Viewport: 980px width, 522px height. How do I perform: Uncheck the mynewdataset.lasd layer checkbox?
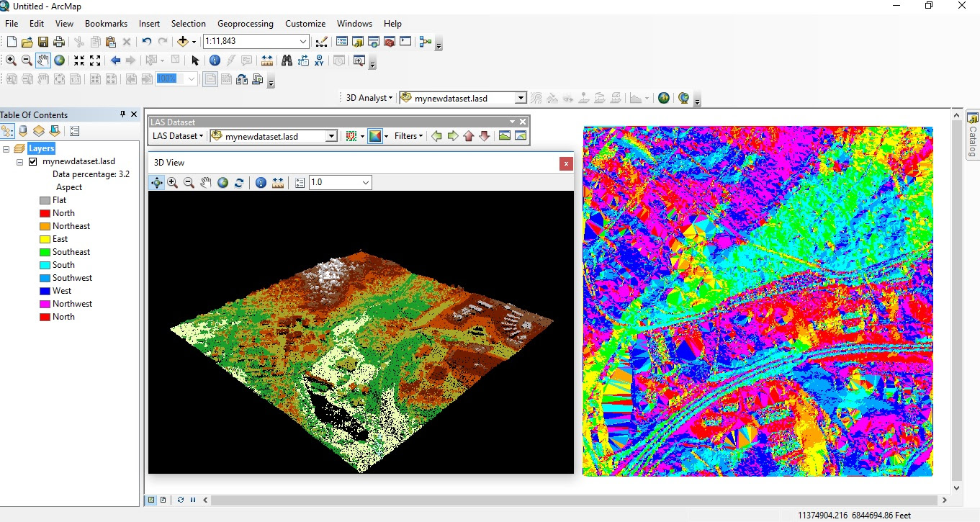coord(32,162)
